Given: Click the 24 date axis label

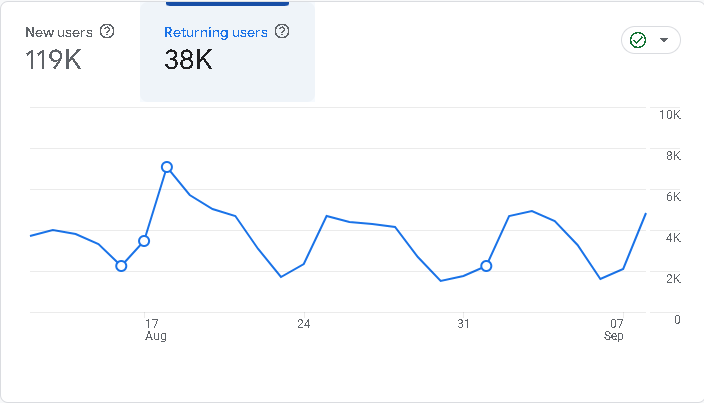Looking at the screenshot, I should [x=303, y=324].
